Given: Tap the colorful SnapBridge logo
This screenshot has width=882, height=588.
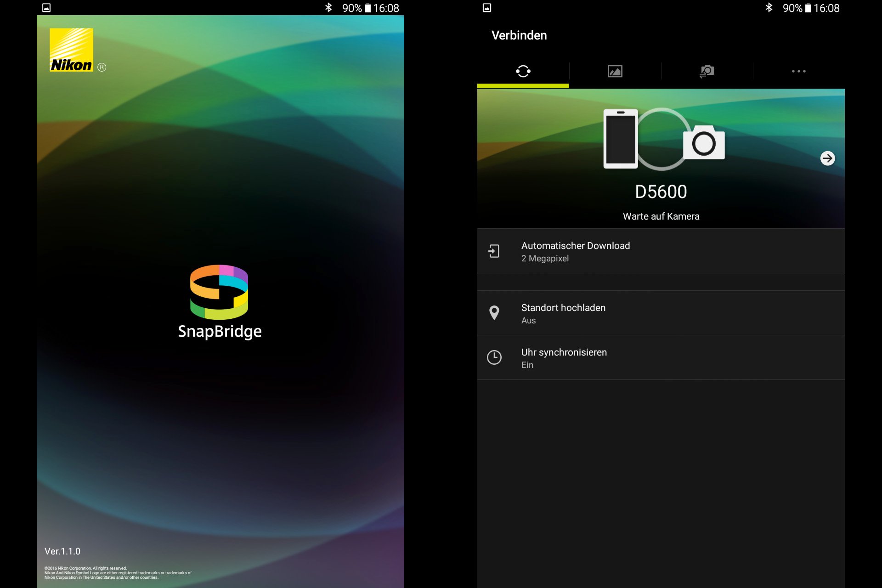Looking at the screenshot, I should (219, 292).
